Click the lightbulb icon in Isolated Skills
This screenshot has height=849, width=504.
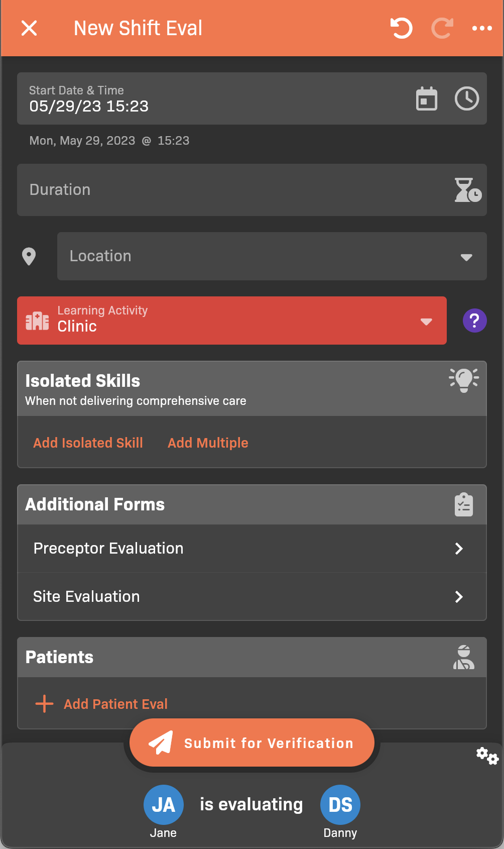(464, 380)
